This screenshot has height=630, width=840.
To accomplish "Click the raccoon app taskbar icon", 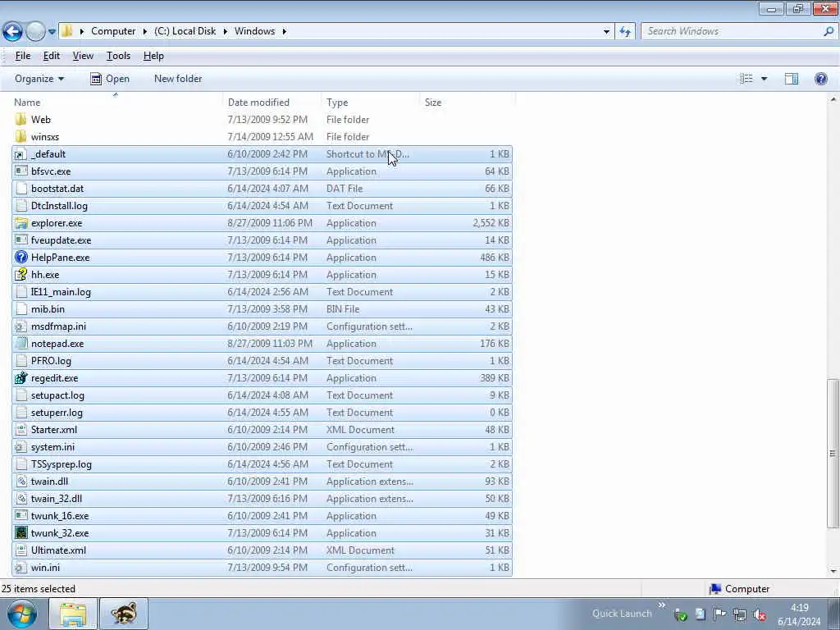I will click(124, 614).
